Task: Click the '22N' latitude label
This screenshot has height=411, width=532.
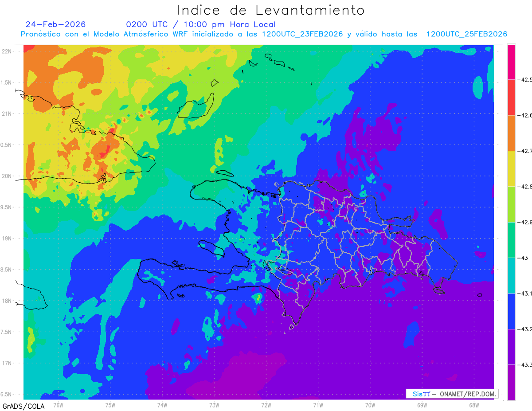Action: pos(7,51)
